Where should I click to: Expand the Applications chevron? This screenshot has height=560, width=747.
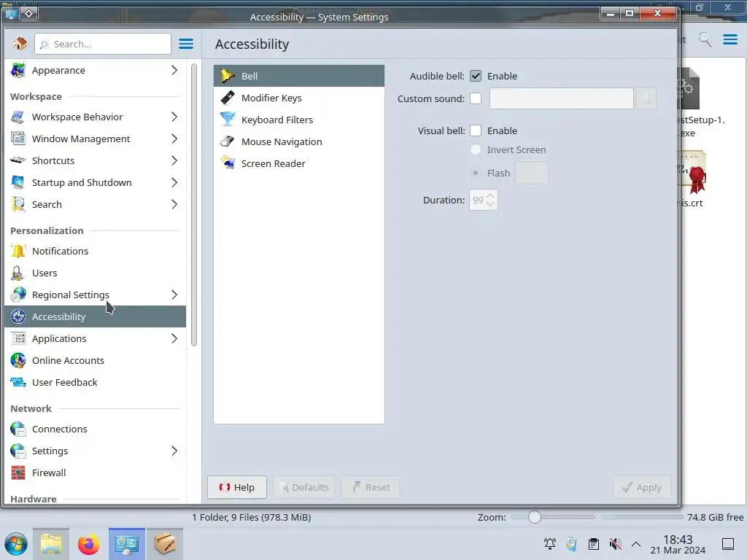point(174,338)
